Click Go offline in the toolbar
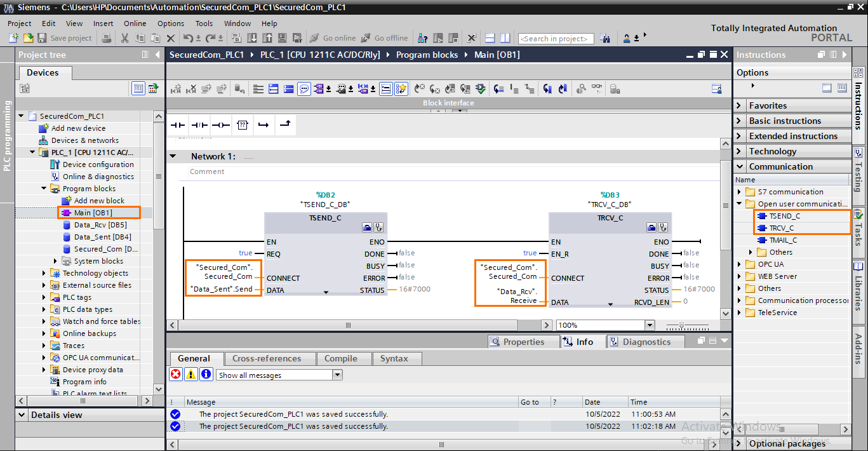This screenshot has height=451, width=868. pyautogui.click(x=384, y=38)
